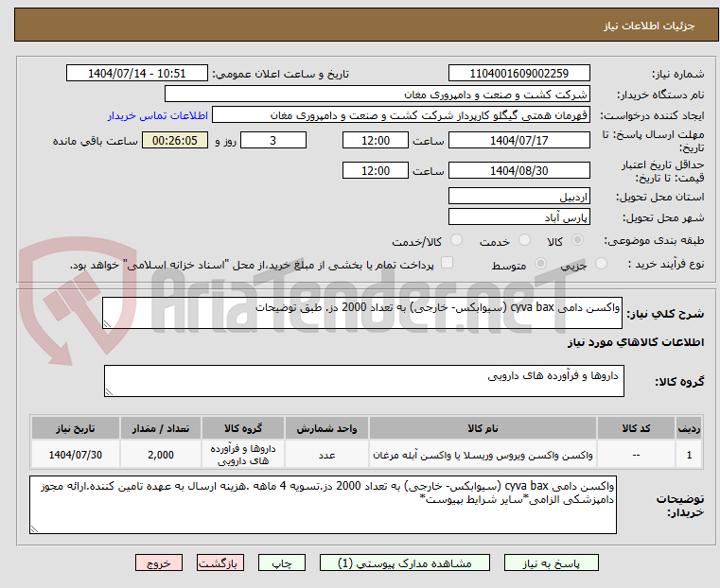720x588 pixels.
Task: Click the داروها و فرآورده های دارویی table cell
Action: 243,455
